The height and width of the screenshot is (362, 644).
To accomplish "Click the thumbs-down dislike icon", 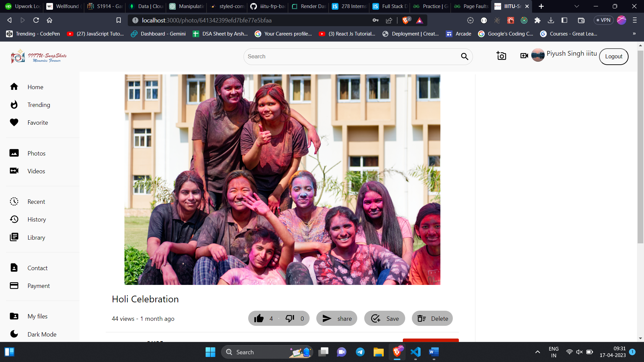I will [290, 318].
